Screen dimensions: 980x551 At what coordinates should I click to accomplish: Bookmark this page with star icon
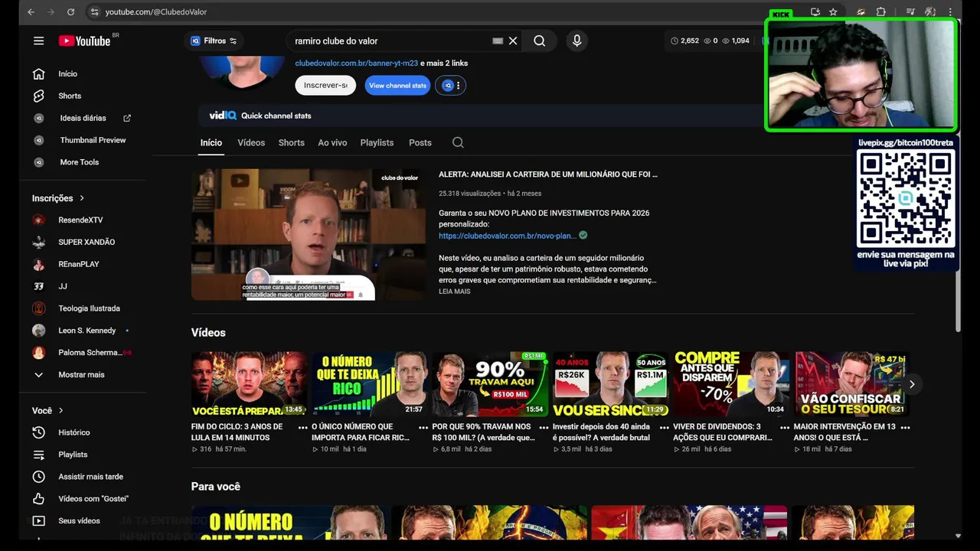click(x=833, y=11)
